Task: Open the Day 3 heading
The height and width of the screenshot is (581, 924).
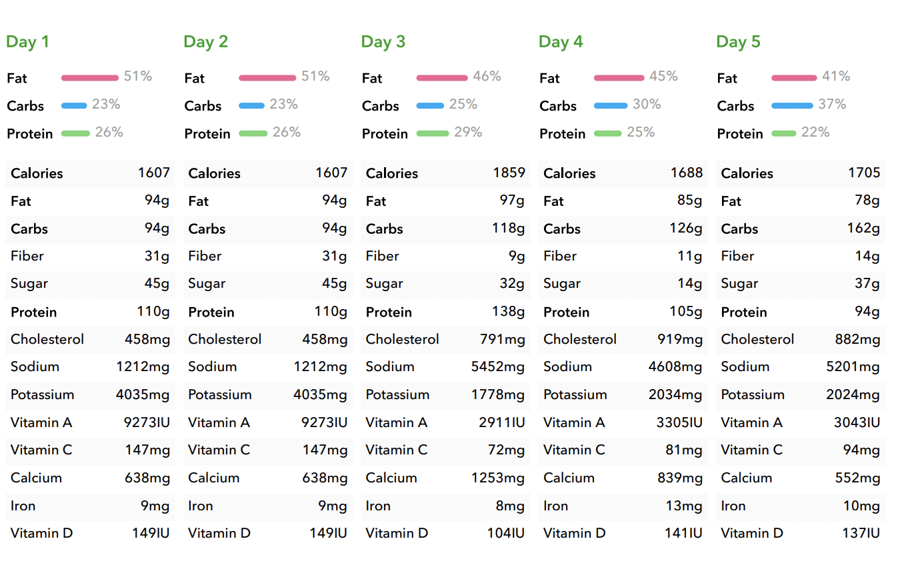Action: pyautogui.click(x=383, y=42)
